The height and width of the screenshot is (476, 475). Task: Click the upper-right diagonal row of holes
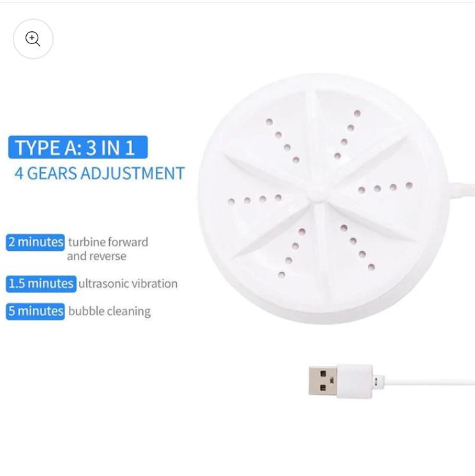coord(347,135)
